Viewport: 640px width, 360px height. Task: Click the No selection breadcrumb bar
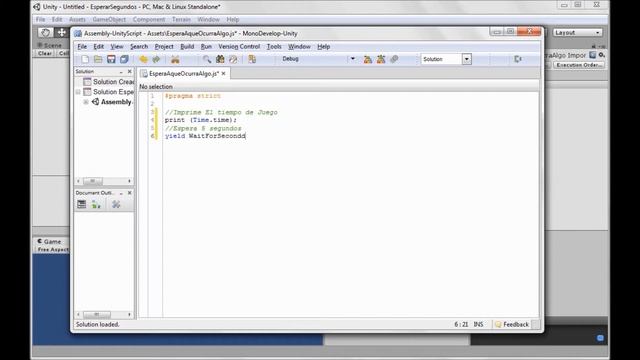pos(339,87)
